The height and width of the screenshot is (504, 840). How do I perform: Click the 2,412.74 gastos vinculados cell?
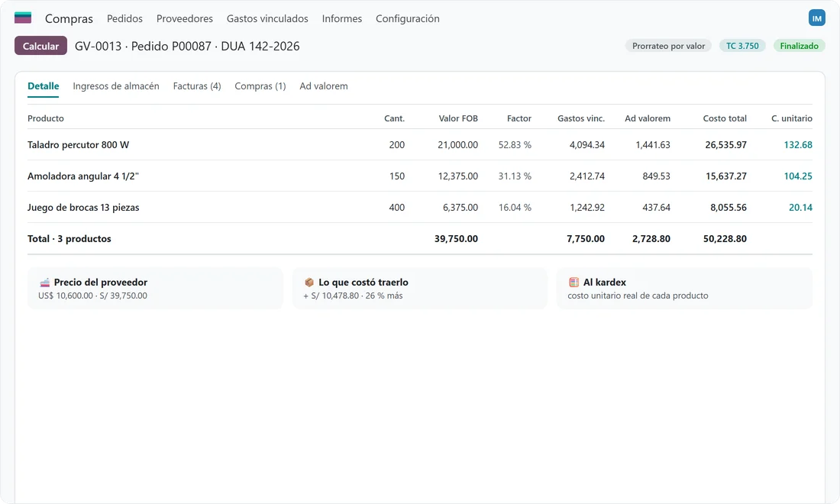(x=587, y=176)
